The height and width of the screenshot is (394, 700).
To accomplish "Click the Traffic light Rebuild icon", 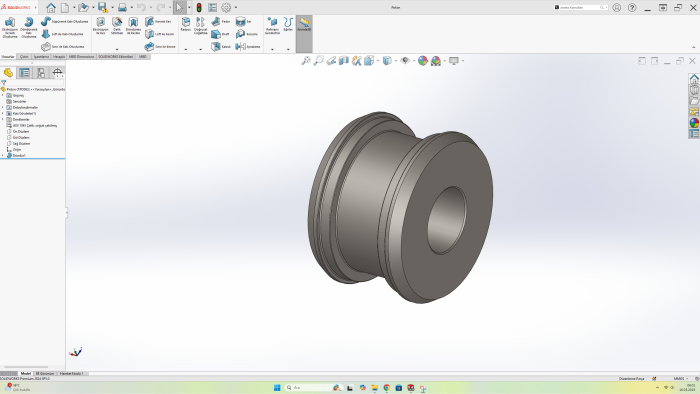I will click(199, 8).
